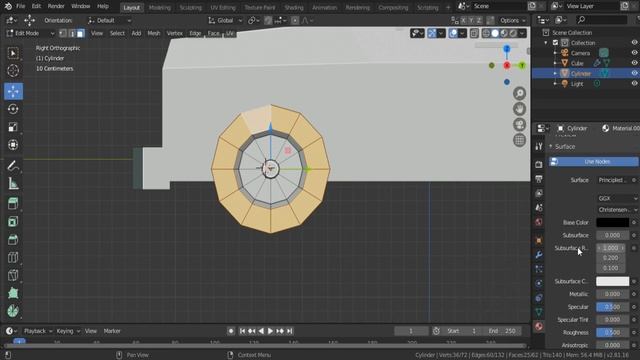Open the Mesh menu

point(153,33)
